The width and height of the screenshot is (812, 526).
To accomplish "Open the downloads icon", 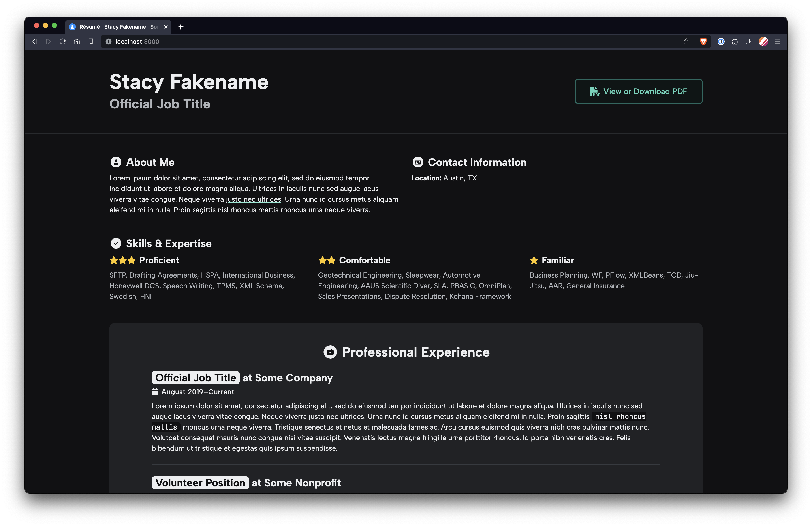I will tap(749, 42).
